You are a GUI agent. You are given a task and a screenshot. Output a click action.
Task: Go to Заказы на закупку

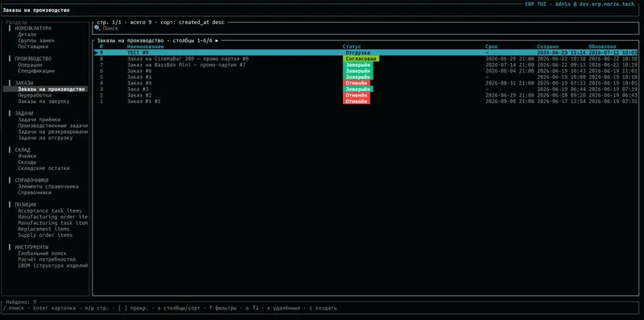[x=43, y=102]
